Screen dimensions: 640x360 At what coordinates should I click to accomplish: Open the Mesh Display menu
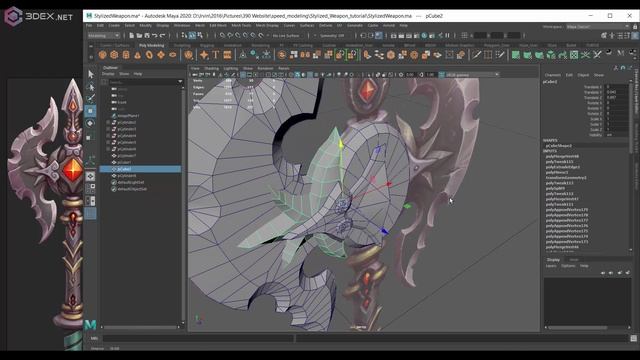pyautogui.click(x=267, y=25)
